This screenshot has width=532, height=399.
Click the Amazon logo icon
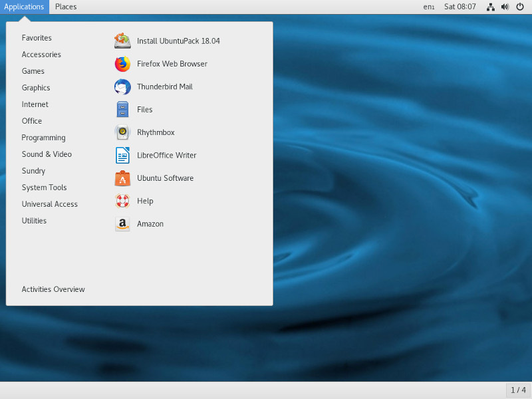(122, 224)
